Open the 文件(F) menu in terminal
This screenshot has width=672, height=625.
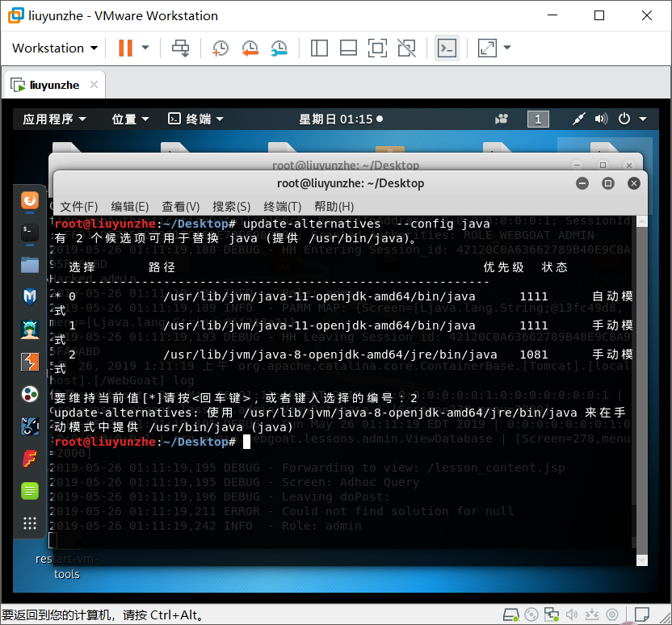coord(79,207)
